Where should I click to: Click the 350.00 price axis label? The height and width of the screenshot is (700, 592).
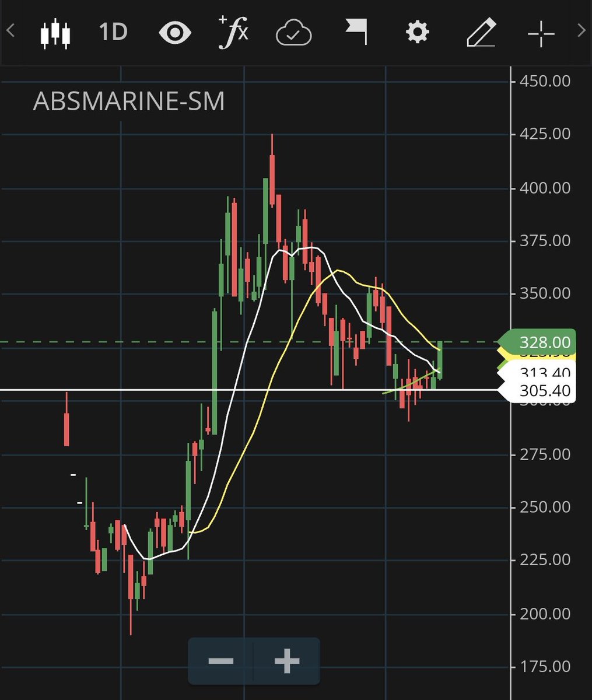coord(545,293)
